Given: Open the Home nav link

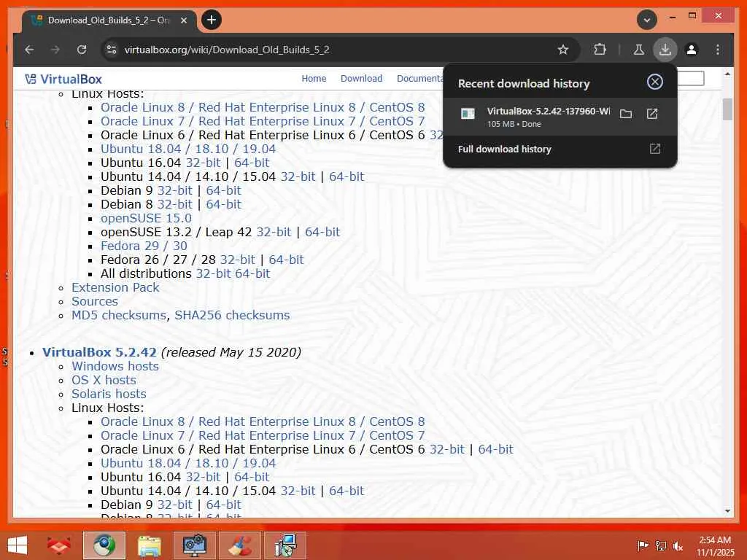Looking at the screenshot, I should (314, 79).
